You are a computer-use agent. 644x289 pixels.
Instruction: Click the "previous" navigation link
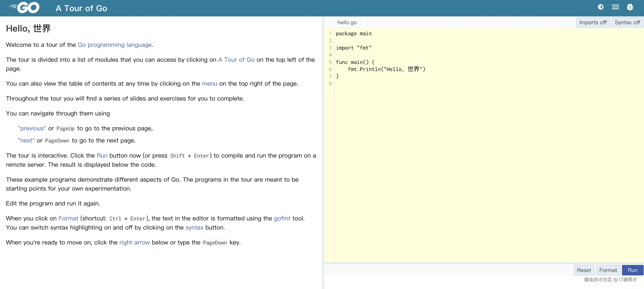(32, 128)
